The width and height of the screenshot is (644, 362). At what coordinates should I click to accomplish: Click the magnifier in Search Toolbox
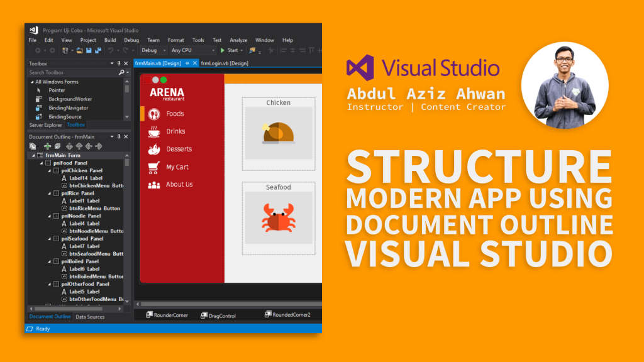(x=121, y=73)
